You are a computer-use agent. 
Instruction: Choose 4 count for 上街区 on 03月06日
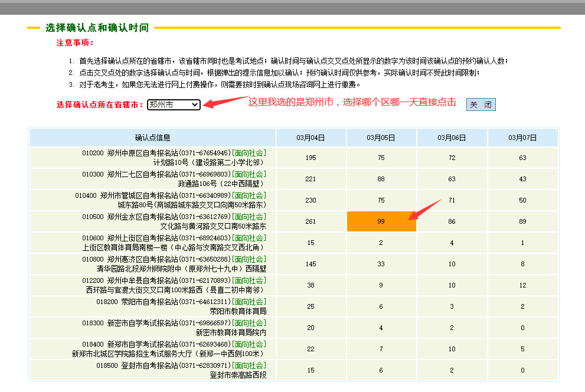452,243
